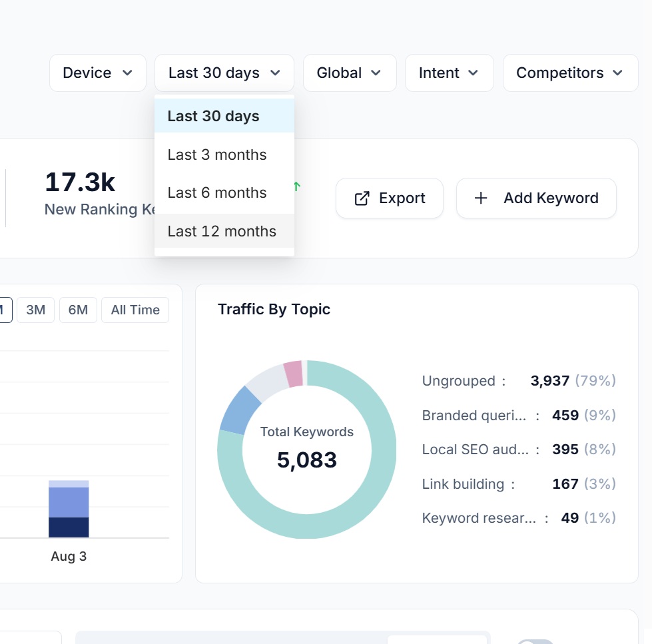
Task: Click the Aug 3 stacked bar
Action: [x=69, y=509]
